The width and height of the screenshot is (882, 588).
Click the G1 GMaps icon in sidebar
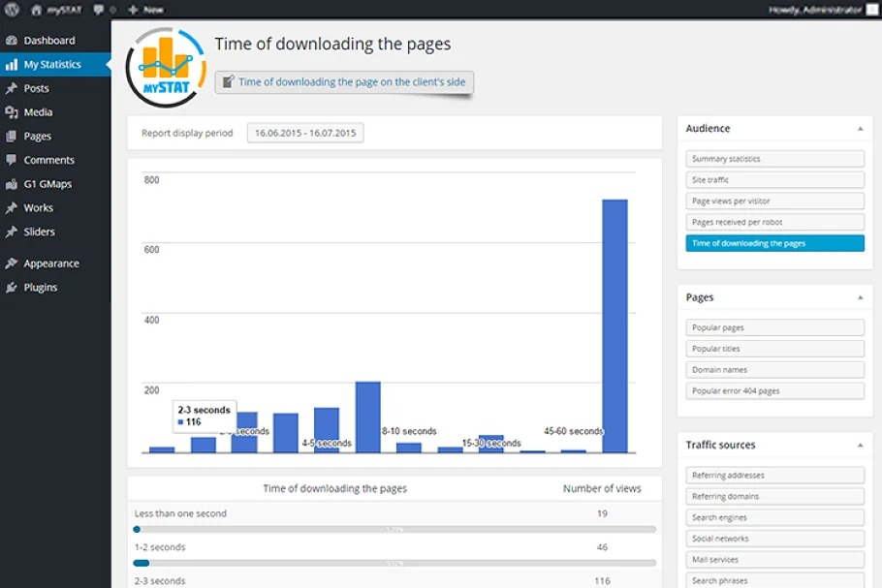pos(12,184)
